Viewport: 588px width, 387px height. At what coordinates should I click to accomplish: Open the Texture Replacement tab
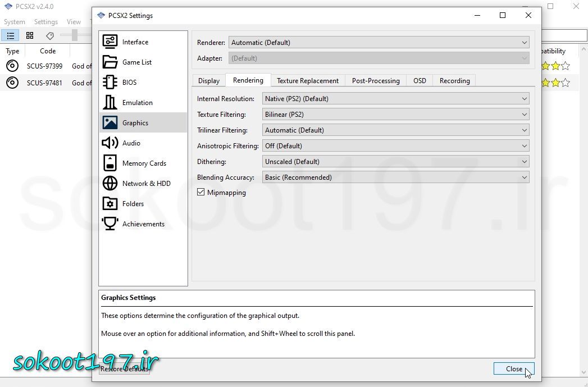308,81
